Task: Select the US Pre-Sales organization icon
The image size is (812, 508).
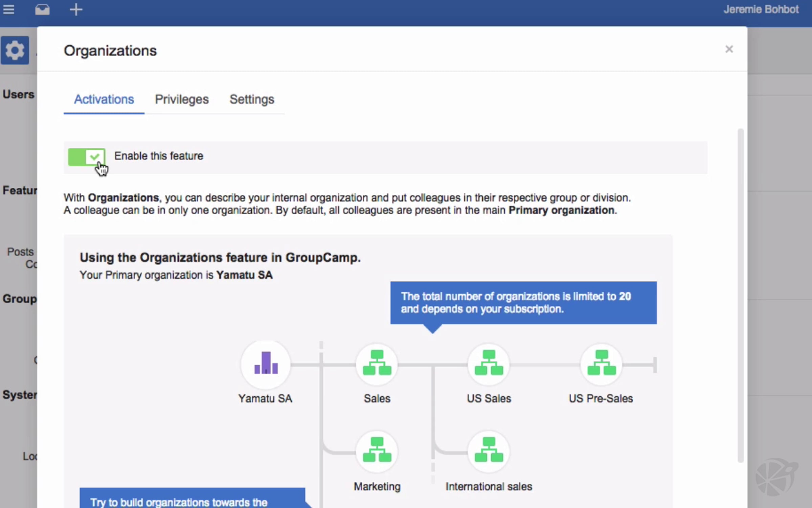Action: [x=601, y=364]
